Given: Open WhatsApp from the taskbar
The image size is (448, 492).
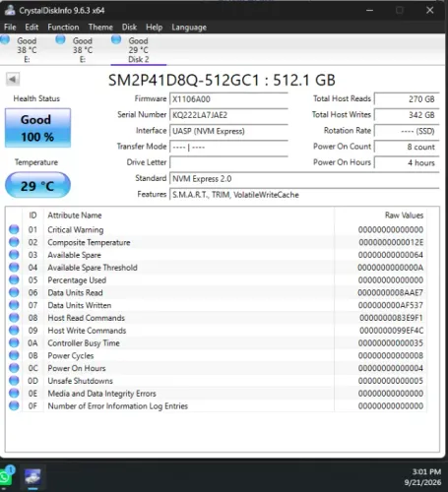Looking at the screenshot, I should pyautogui.click(x=6, y=476).
